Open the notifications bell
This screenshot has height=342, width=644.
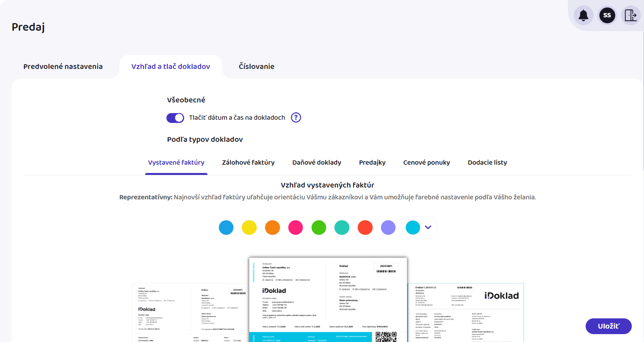(583, 15)
